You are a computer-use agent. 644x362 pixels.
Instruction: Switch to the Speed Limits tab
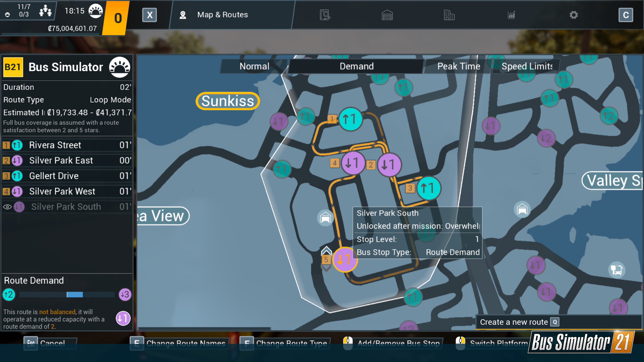(527, 66)
